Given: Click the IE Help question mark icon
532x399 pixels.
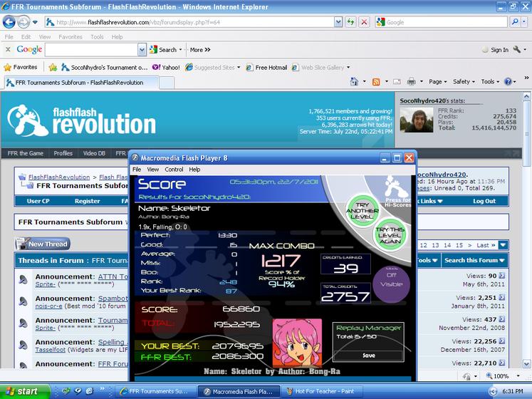Looking at the screenshot, I should click(508, 81).
